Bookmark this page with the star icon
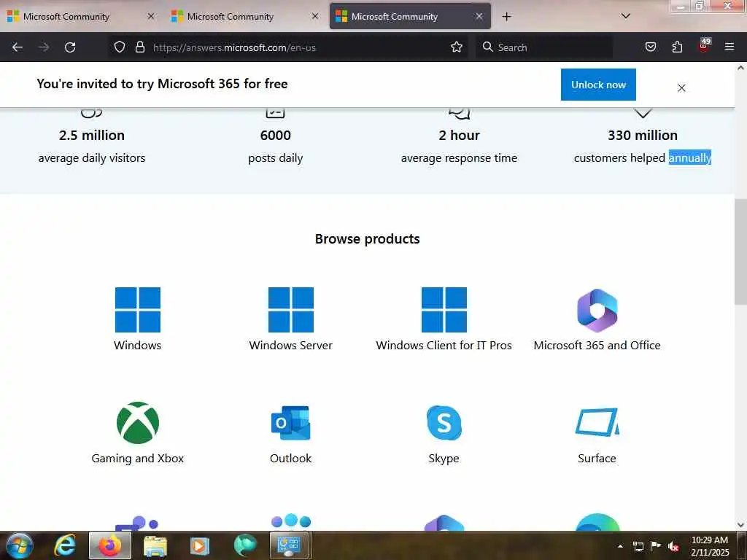This screenshot has width=747, height=560. 457,47
